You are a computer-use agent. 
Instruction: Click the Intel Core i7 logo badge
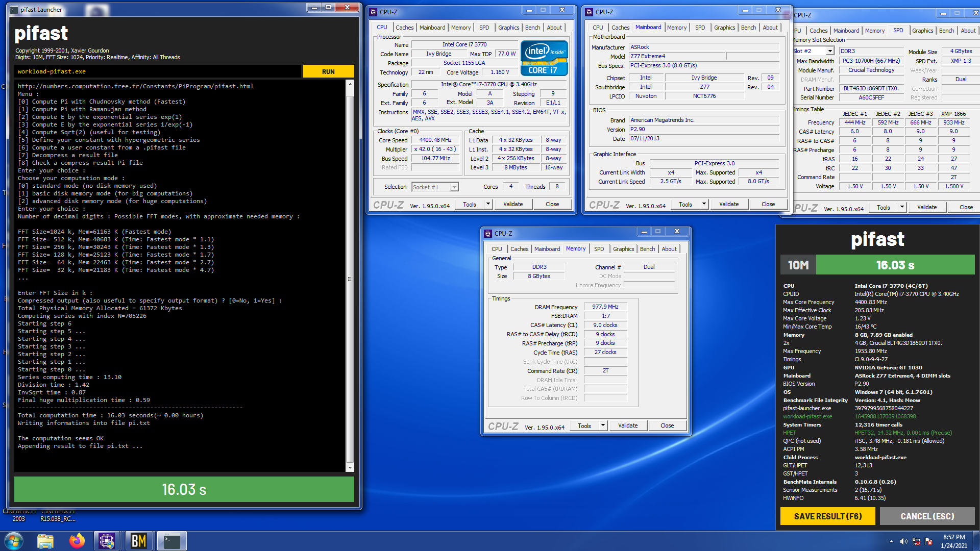[x=544, y=59]
